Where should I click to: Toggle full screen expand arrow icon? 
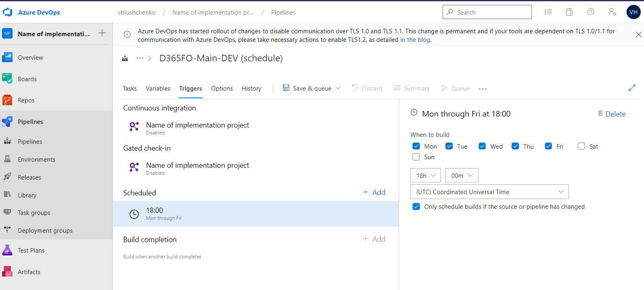pos(632,88)
